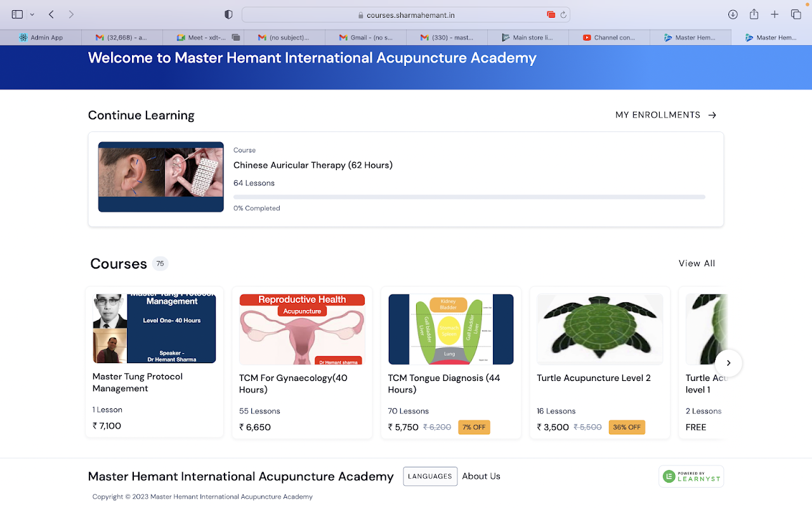Click View All courses link
This screenshot has width=812, height=508.
coord(697,264)
